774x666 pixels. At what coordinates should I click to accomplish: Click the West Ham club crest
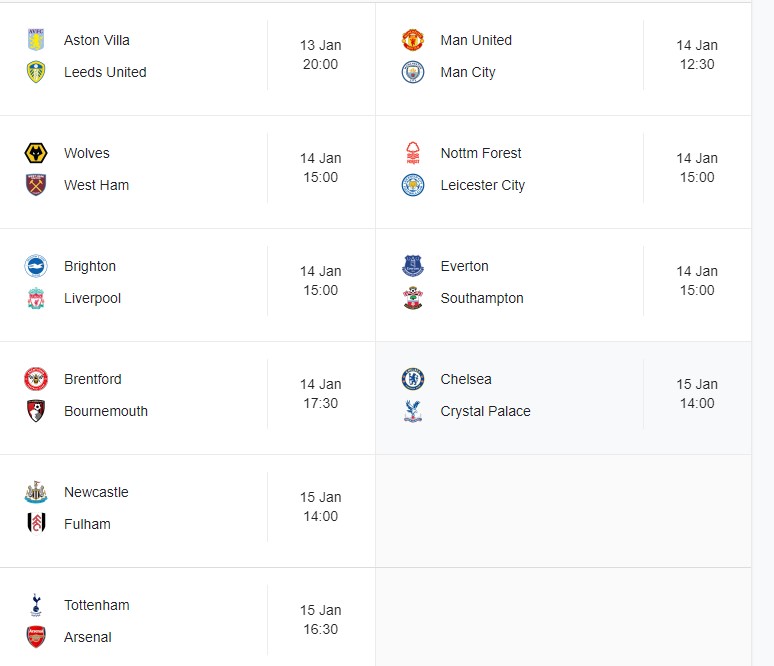pyautogui.click(x=36, y=185)
